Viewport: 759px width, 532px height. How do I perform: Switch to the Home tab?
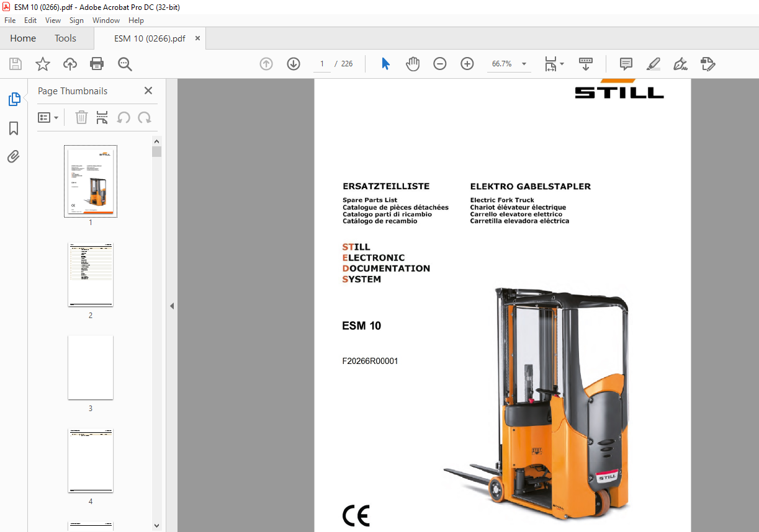point(23,38)
